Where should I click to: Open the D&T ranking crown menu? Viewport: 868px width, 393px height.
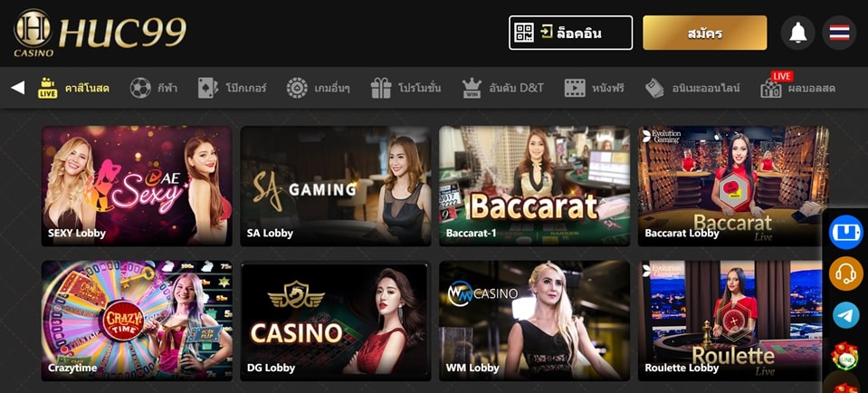tap(502, 88)
